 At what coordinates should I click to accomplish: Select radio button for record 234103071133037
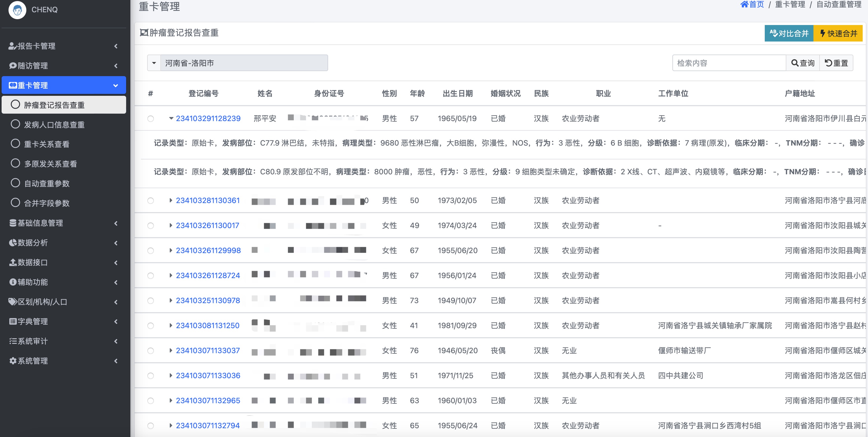pyautogui.click(x=151, y=351)
